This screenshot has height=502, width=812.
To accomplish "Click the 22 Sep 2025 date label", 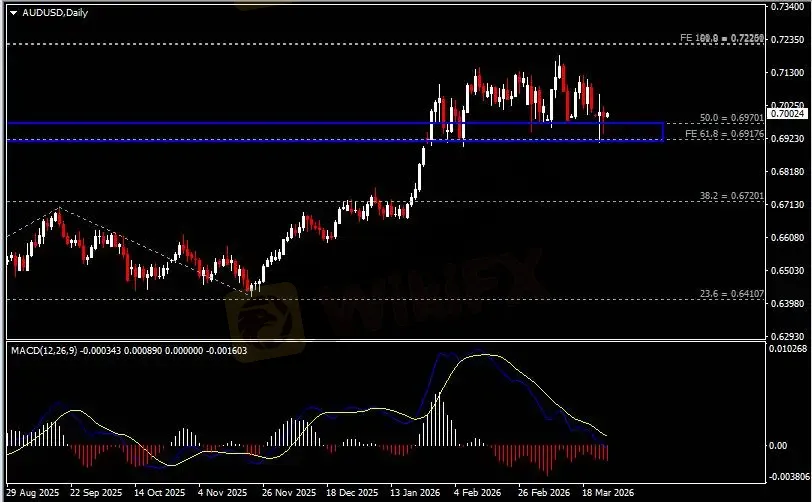I will tap(96, 492).
